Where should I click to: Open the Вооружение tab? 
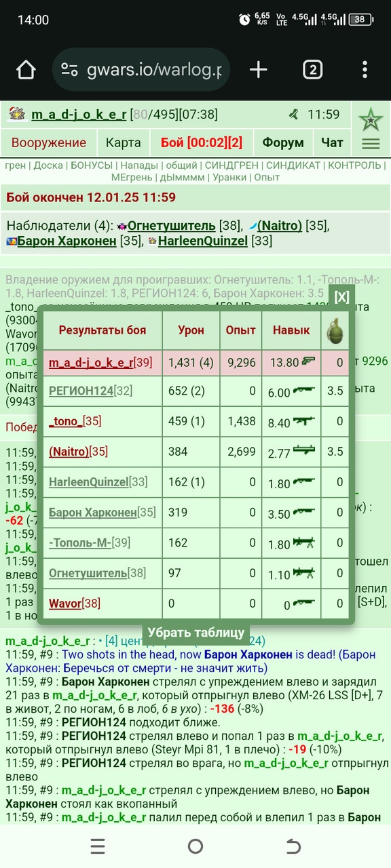click(49, 142)
